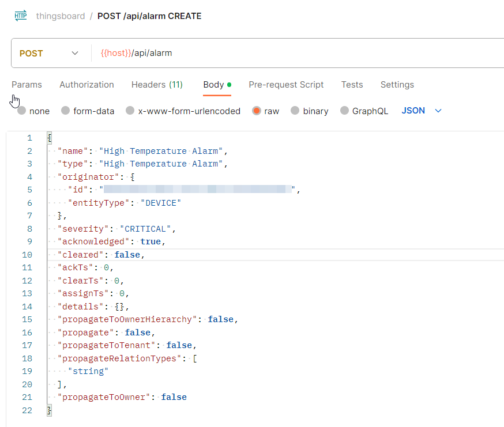The width and height of the screenshot is (504, 427).
Task: Open the Authorization tab
Action: (86, 85)
